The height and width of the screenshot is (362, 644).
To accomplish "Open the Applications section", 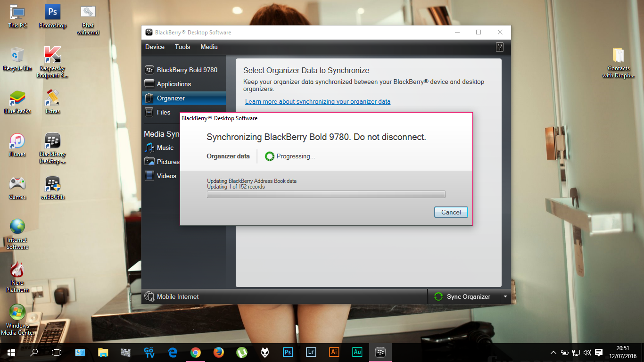I will tap(184, 84).
